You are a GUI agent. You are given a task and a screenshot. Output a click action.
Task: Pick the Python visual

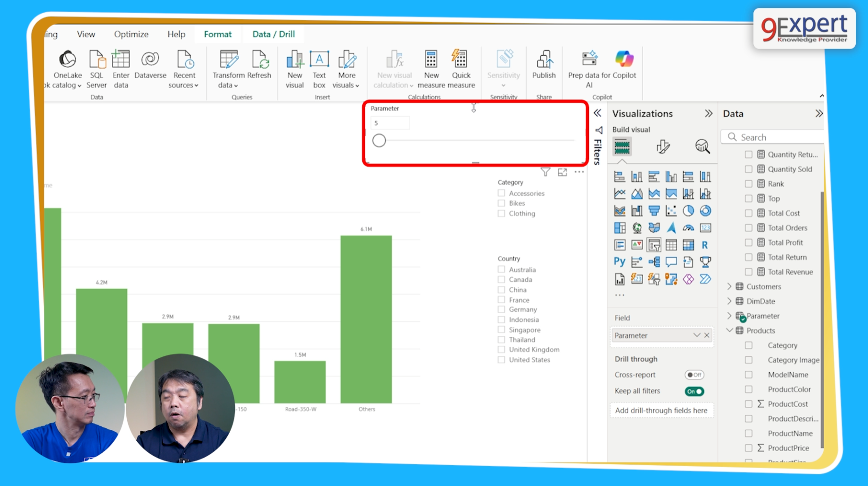coord(619,261)
